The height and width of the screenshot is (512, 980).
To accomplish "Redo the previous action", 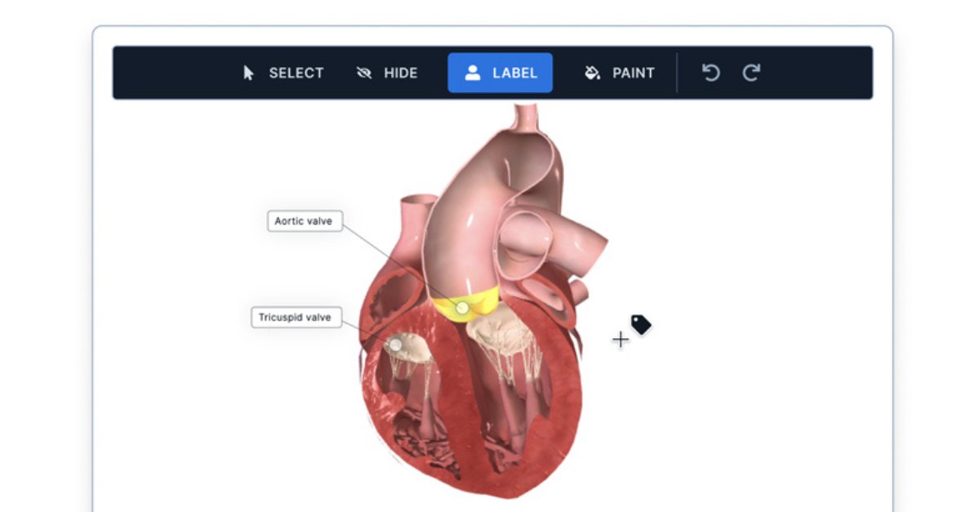I will (x=751, y=73).
